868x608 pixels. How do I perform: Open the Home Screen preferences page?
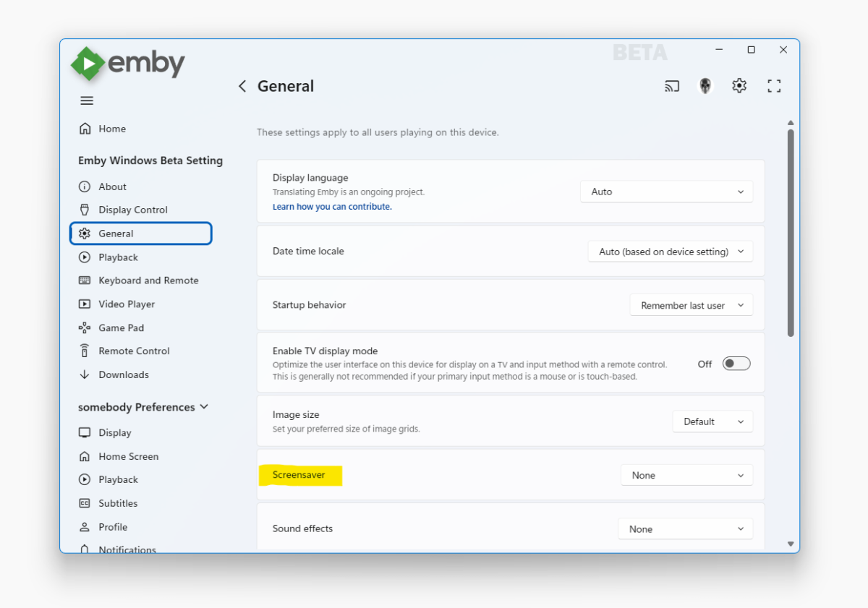[140, 456]
